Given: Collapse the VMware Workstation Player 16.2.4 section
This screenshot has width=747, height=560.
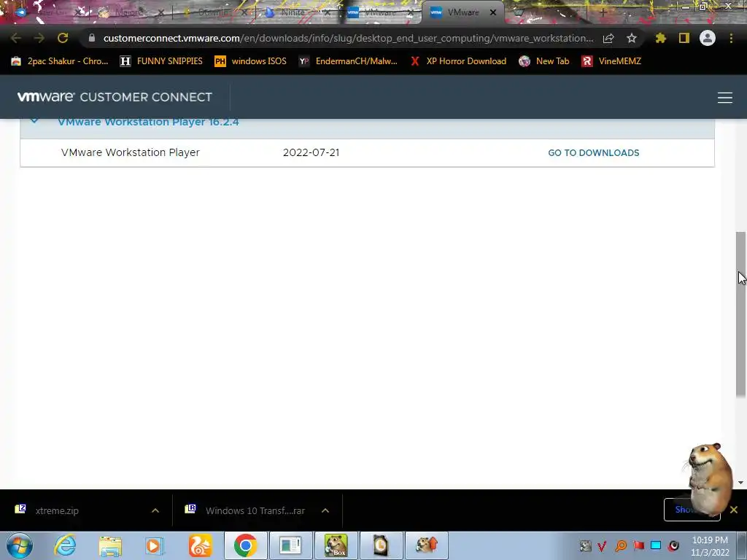Looking at the screenshot, I should coord(34,121).
